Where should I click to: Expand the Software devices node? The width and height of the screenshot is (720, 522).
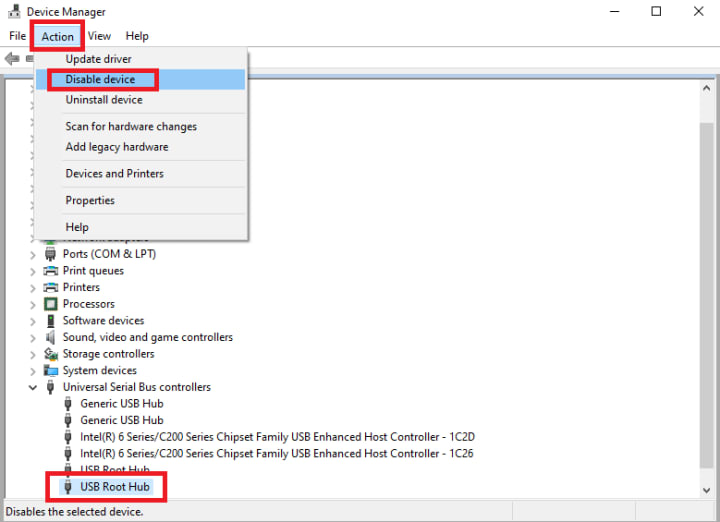click(33, 321)
